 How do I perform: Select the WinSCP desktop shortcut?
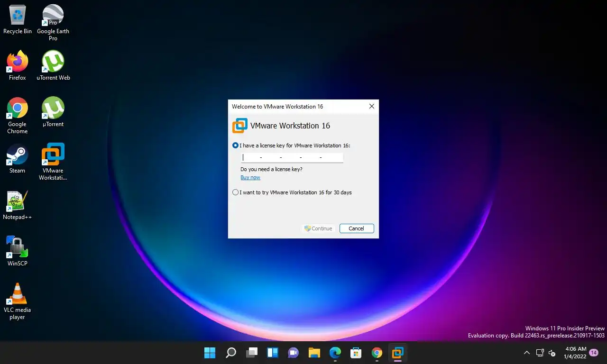tap(18, 252)
